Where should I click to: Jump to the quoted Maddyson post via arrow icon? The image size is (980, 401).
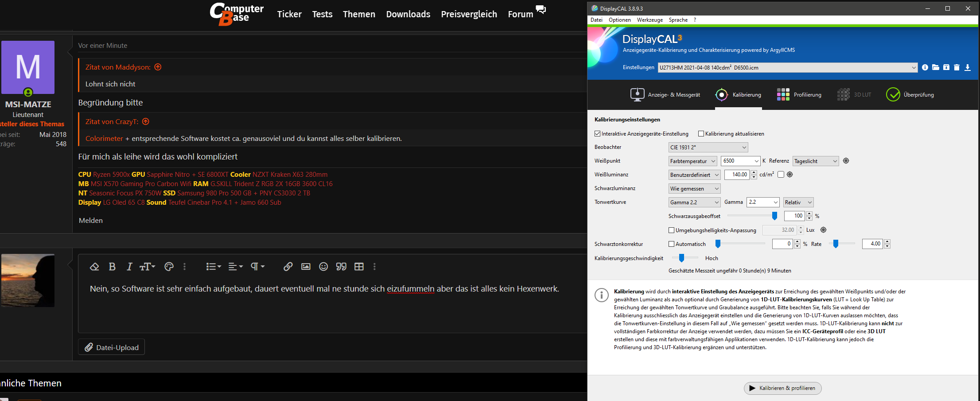[158, 67]
